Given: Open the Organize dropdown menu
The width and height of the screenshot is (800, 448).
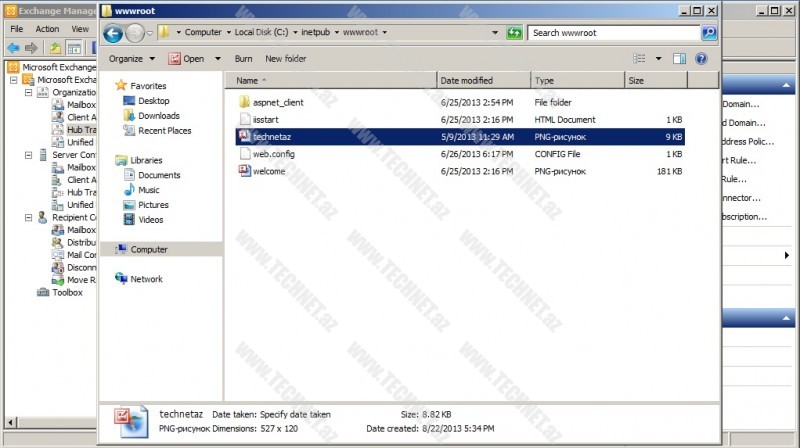Looking at the screenshot, I should tap(131, 59).
